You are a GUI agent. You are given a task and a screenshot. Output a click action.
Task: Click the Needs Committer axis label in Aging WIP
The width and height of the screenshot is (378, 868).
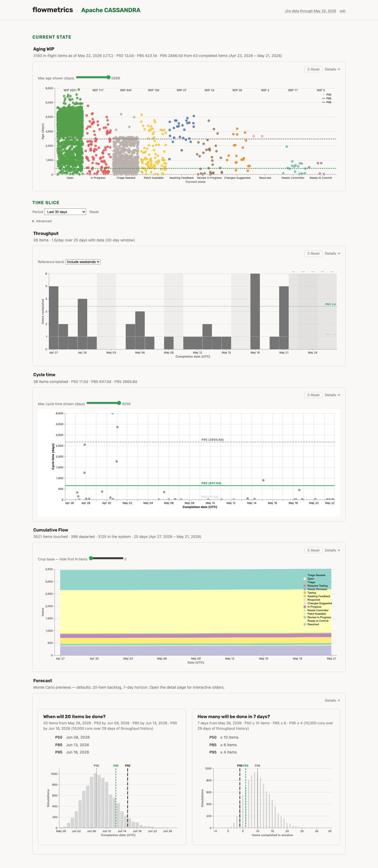[293, 178]
